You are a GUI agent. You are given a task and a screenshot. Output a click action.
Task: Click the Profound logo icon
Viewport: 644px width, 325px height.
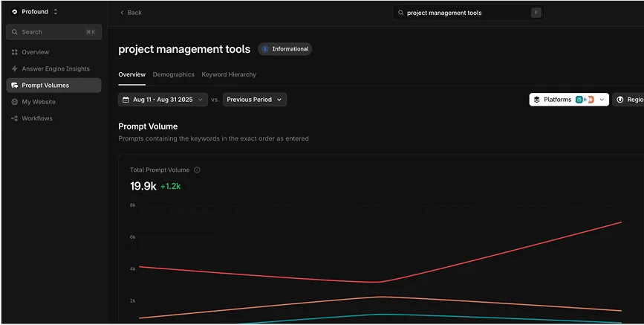tap(15, 12)
